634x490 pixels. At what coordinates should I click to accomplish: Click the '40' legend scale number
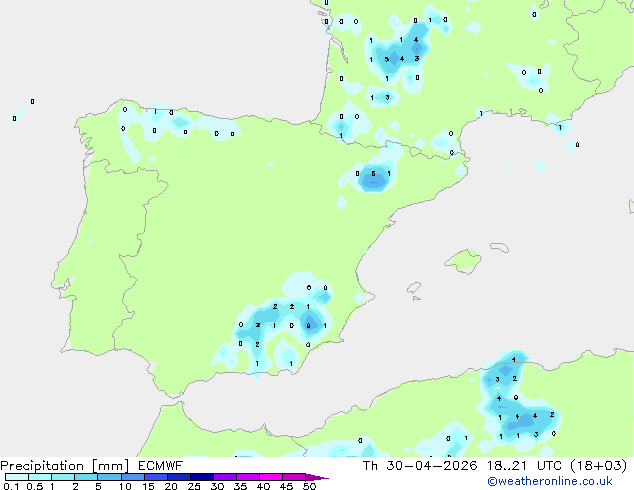click(264, 486)
